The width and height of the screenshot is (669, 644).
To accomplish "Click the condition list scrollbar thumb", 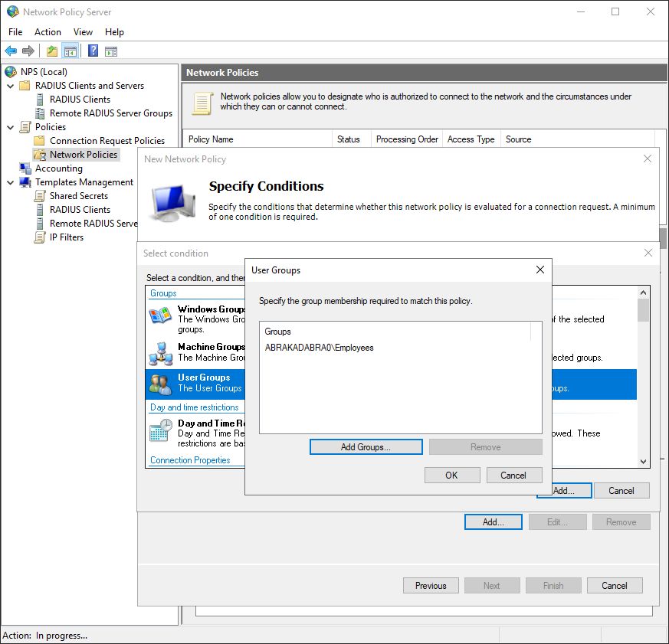I will tap(644, 310).
